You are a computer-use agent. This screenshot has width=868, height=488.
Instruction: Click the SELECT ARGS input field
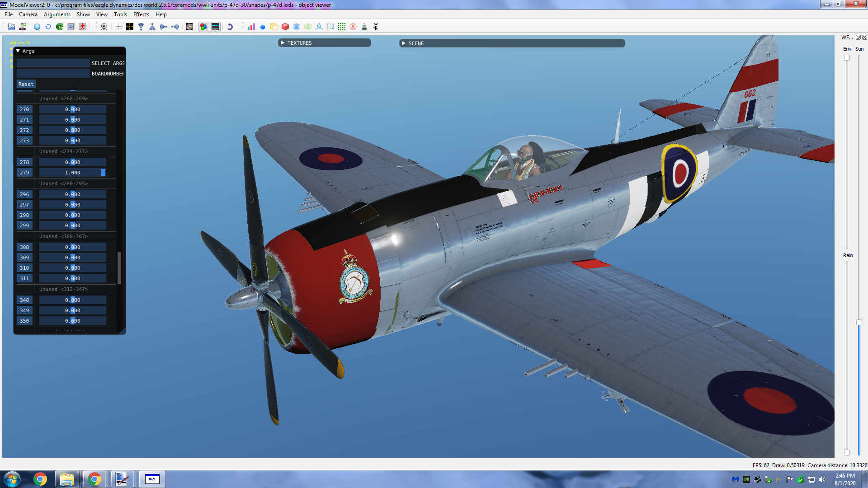click(x=53, y=63)
